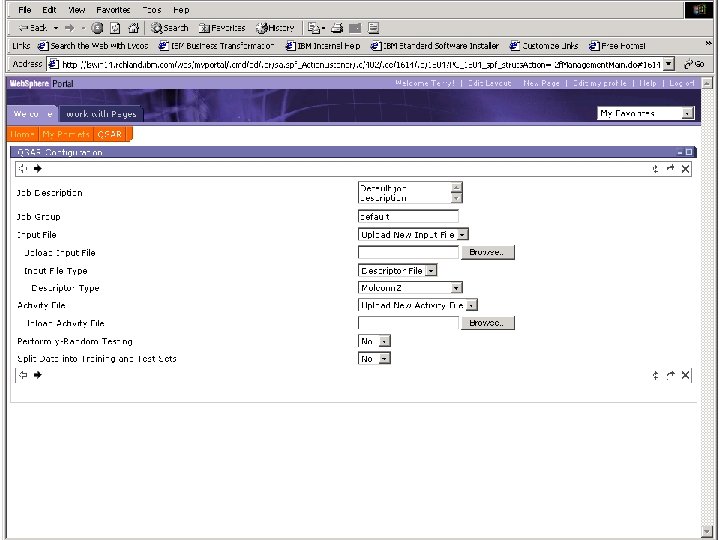This screenshot has height=540, width=720.
Task: Click the top back arrow in portlet
Action: point(23,169)
